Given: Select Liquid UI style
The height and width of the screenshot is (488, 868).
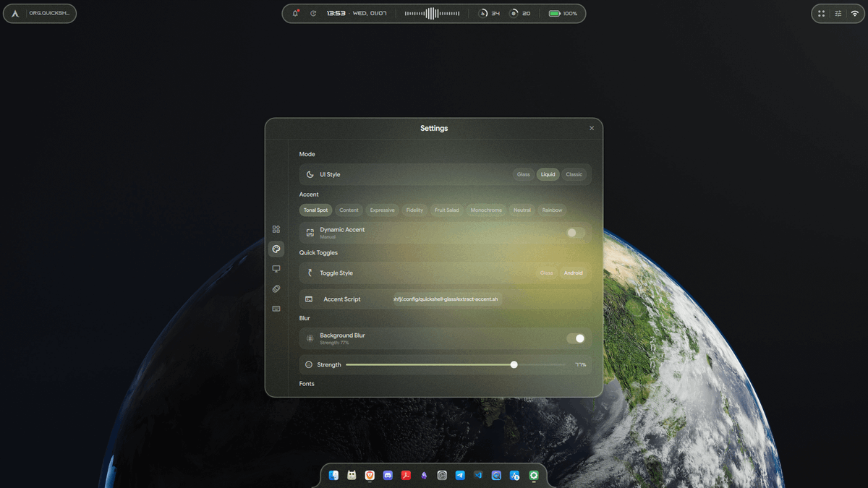Looking at the screenshot, I should 548,174.
